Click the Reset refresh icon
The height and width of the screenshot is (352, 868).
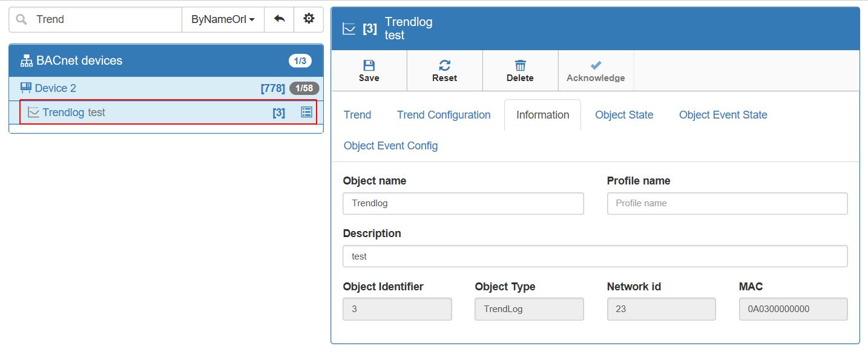(444, 65)
